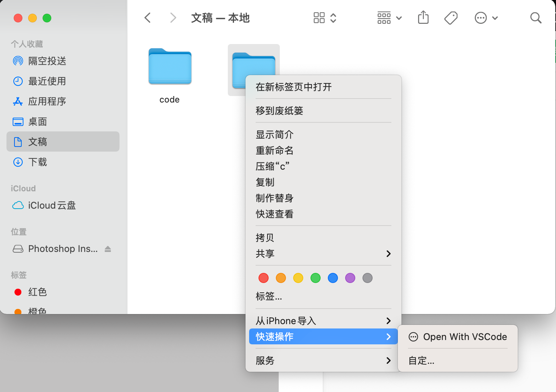The width and height of the screenshot is (556, 392).
Task: Go forward with the right chevron
Action: click(x=173, y=18)
